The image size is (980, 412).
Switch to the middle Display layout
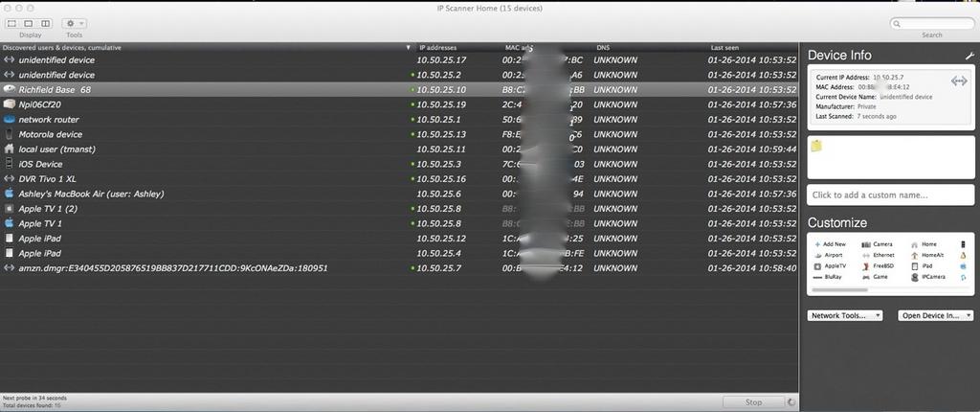32,23
